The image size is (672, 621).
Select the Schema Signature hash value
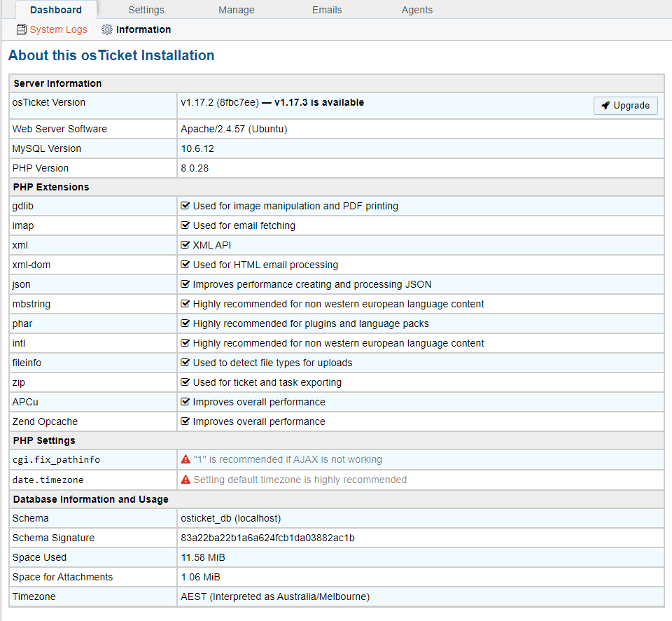click(x=267, y=538)
